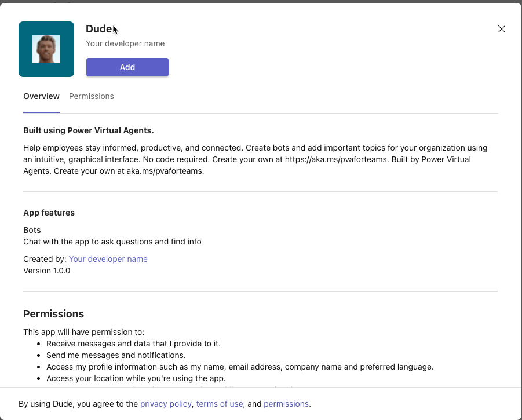
Task: Click the 'Access your location' permission bullet
Action: [136, 378]
